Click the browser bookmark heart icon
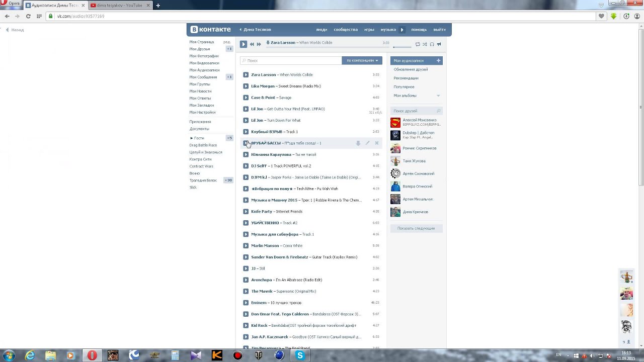644x362 pixels. tap(601, 16)
